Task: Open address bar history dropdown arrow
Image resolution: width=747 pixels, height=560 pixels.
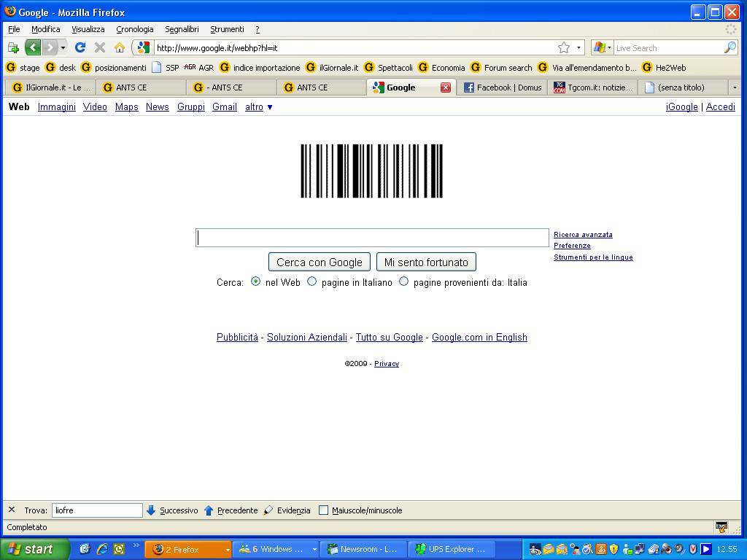Action: tap(578, 47)
